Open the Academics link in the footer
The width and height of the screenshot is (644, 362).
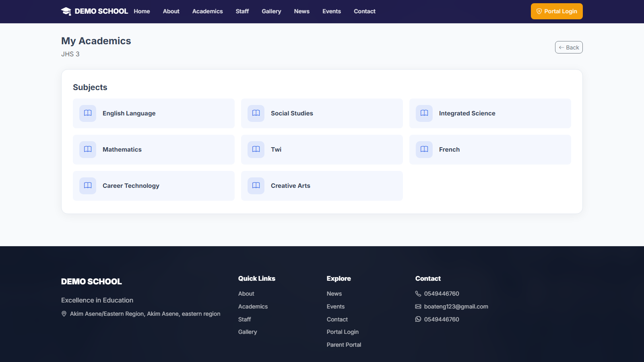[x=253, y=306]
